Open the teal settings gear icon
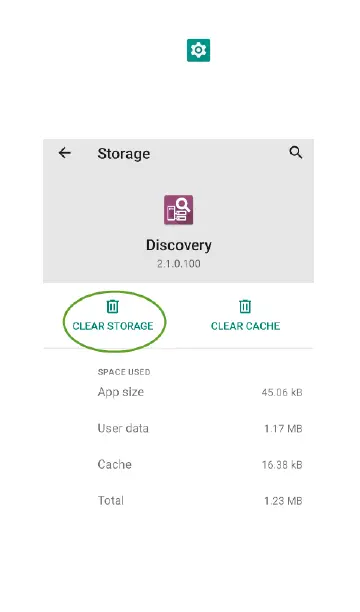Image resolution: width=360 pixels, height=612 pixels. coord(198,50)
